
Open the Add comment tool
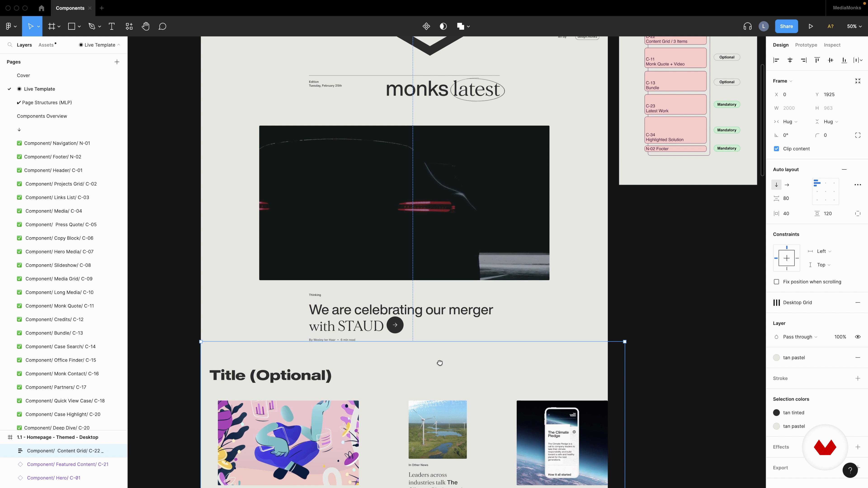point(163,26)
